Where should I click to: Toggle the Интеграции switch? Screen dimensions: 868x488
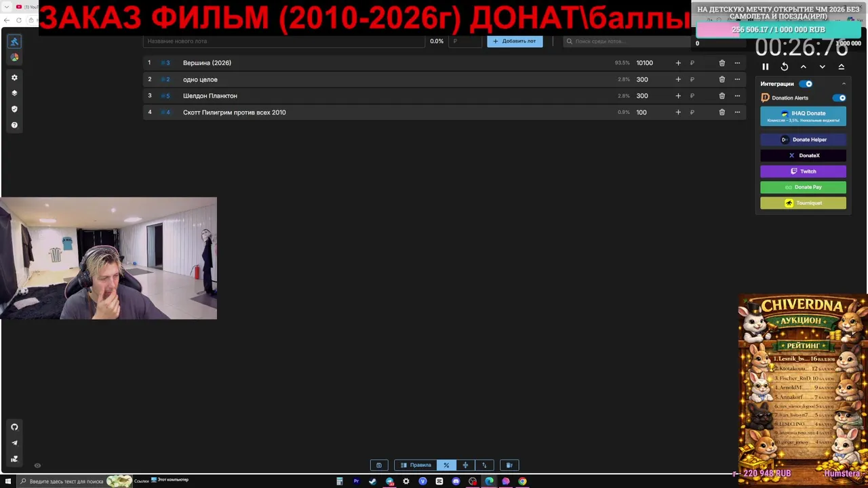tap(806, 84)
